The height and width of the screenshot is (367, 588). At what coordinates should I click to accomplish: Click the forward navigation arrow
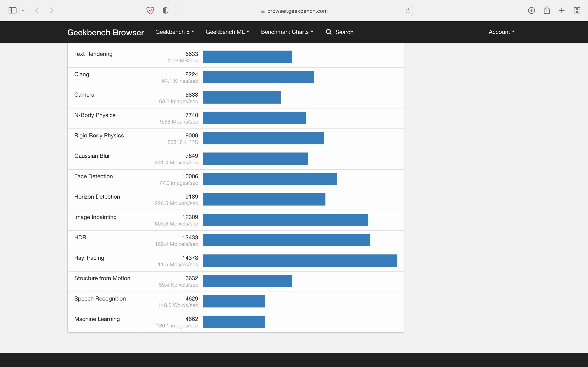pos(51,10)
